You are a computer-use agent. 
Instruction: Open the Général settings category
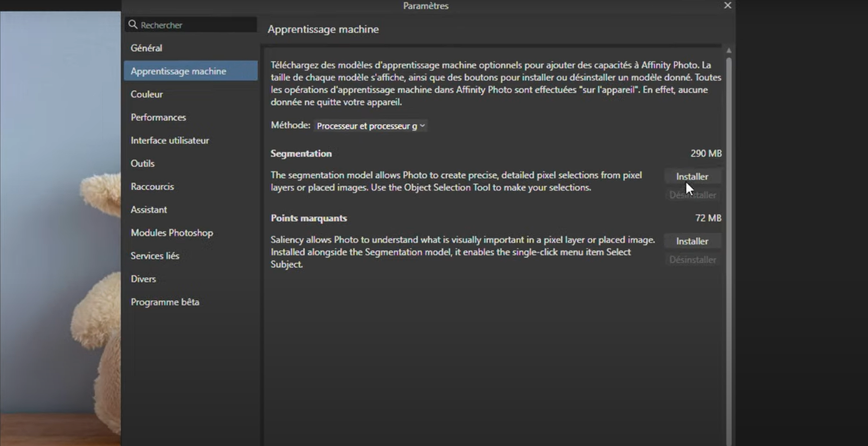(147, 48)
